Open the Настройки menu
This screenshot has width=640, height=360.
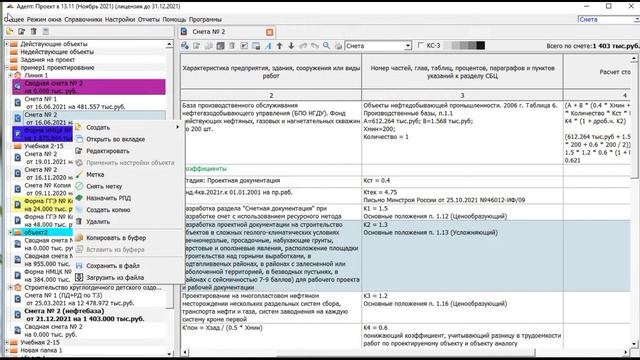(x=120, y=19)
